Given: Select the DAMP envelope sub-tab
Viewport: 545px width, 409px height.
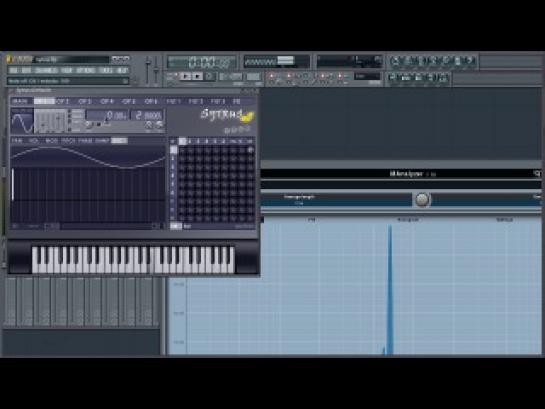Looking at the screenshot, I should pyautogui.click(x=102, y=141).
